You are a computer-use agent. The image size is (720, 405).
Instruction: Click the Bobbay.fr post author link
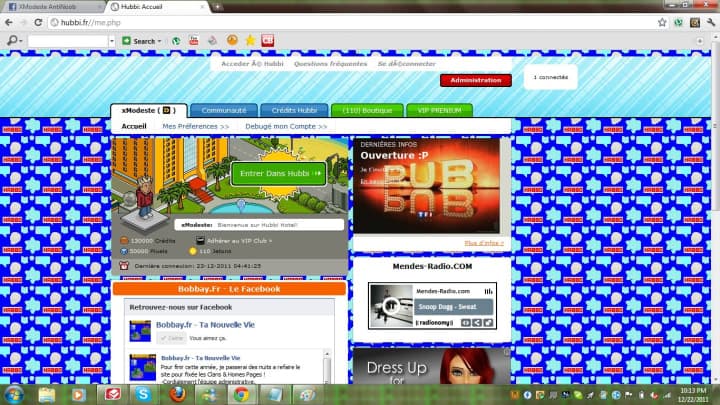click(201, 358)
